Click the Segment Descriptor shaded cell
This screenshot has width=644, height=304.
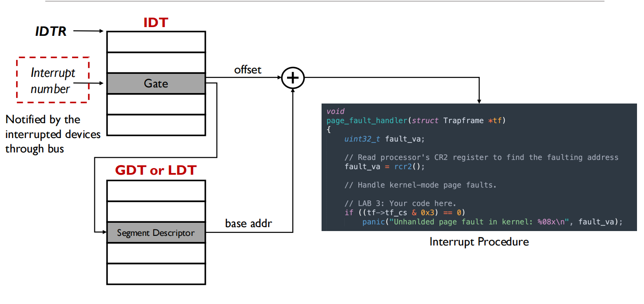pyautogui.click(x=156, y=233)
